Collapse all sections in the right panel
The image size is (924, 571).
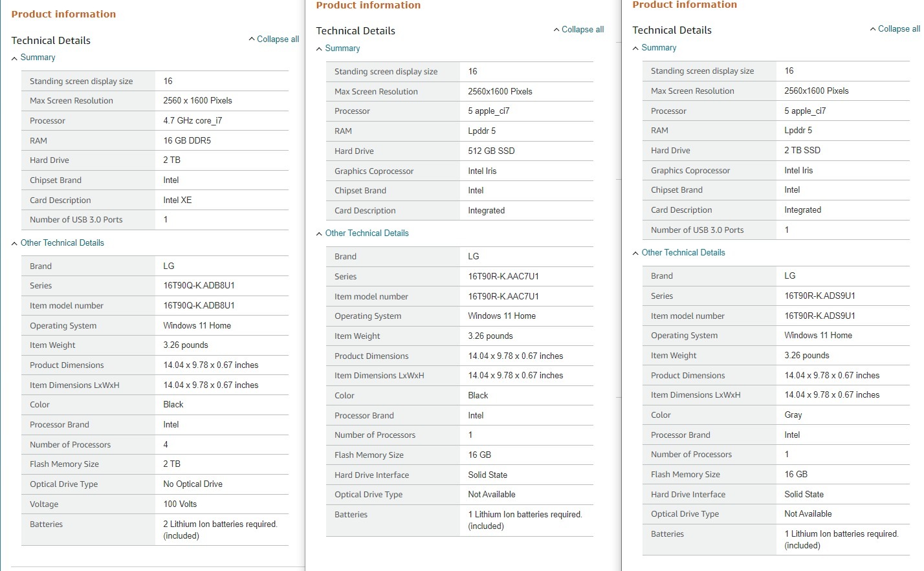click(x=895, y=29)
